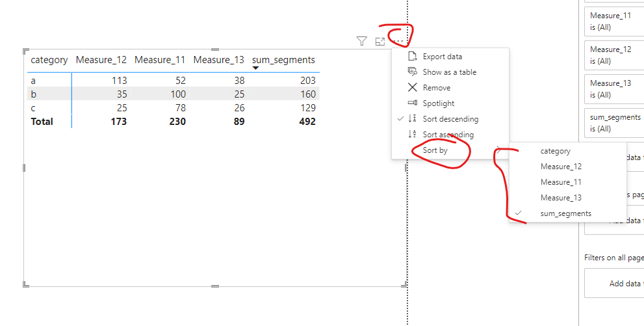Click the filter funnel icon above the table
Screen dimensions: 644x326
pyautogui.click(x=361, y=41)
